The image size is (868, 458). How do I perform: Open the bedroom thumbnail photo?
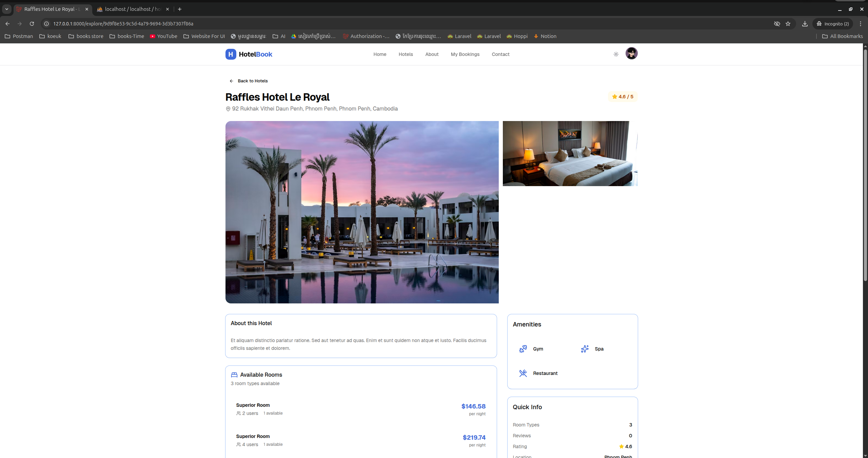570,154
